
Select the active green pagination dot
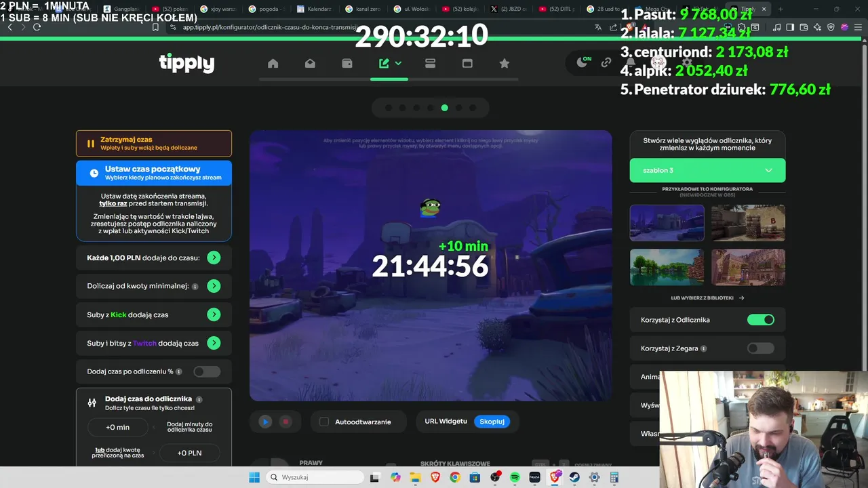444,108
